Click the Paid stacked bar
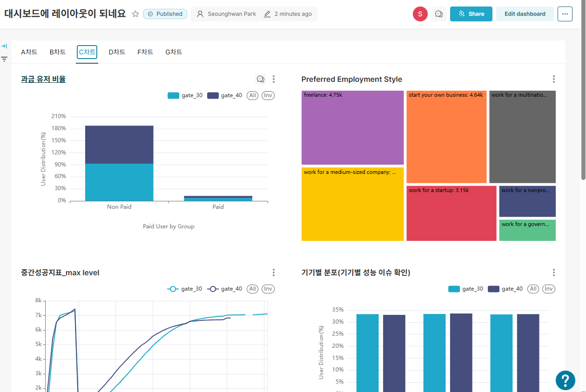586x392 pixels. click(218, 199)
